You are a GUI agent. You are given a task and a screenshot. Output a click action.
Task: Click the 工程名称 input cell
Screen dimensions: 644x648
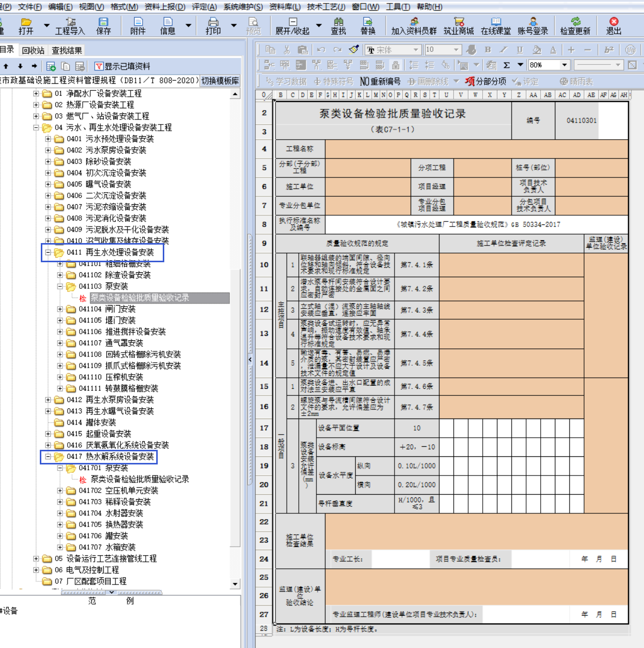[476, 149]
